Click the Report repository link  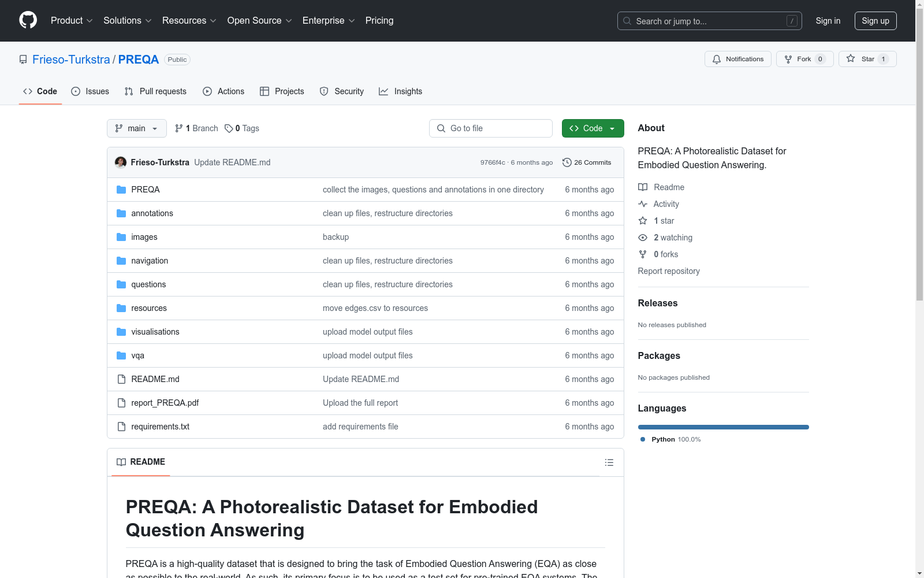pos(669,271)
